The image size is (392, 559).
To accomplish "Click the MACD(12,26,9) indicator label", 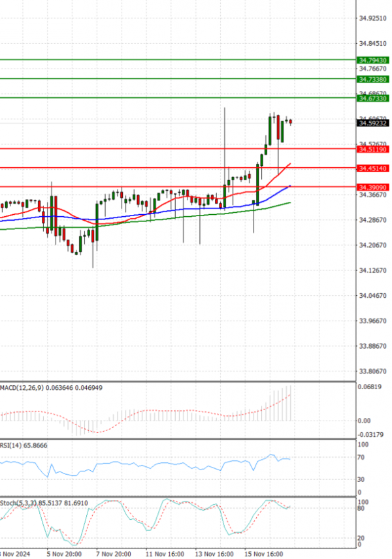I will [x=52, y=387].
